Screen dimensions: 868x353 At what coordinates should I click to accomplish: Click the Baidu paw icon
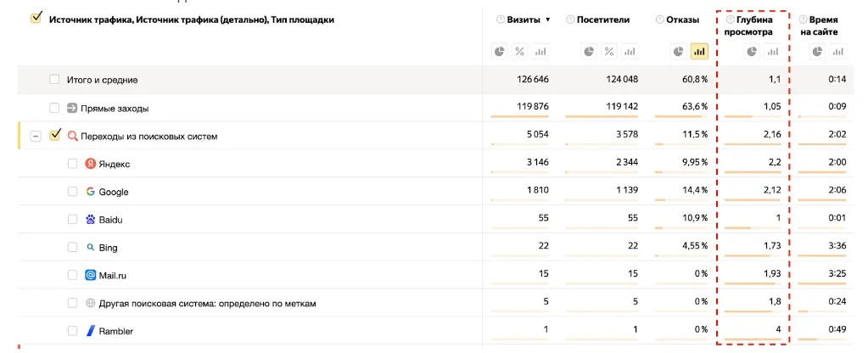(x=90, y=219)
